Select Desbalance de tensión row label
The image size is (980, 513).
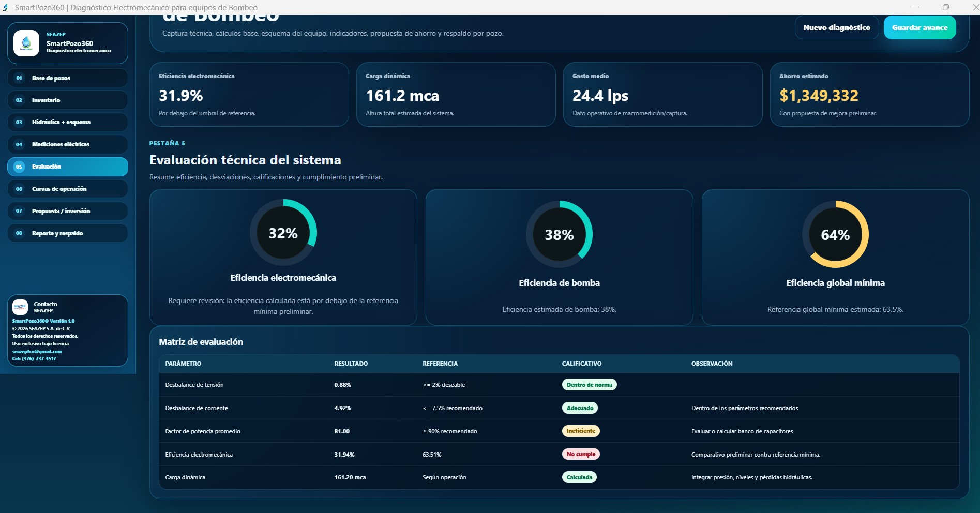[194, 385]
